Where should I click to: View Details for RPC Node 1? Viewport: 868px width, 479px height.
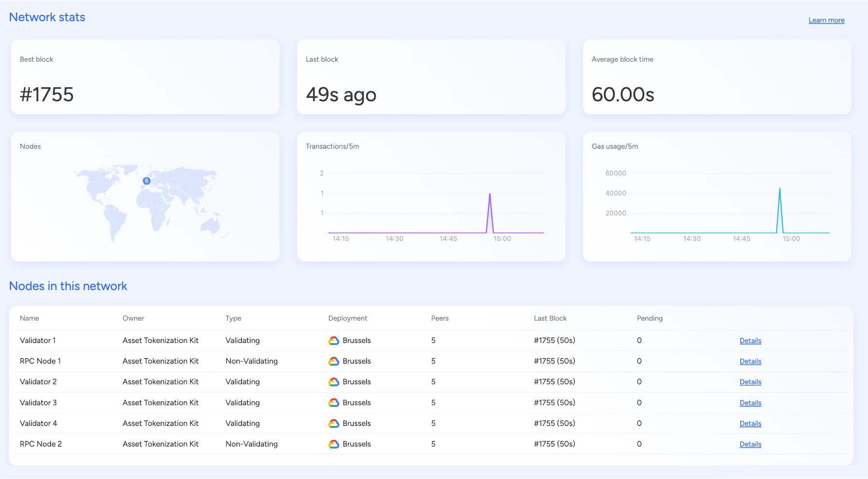pos(750,361)
